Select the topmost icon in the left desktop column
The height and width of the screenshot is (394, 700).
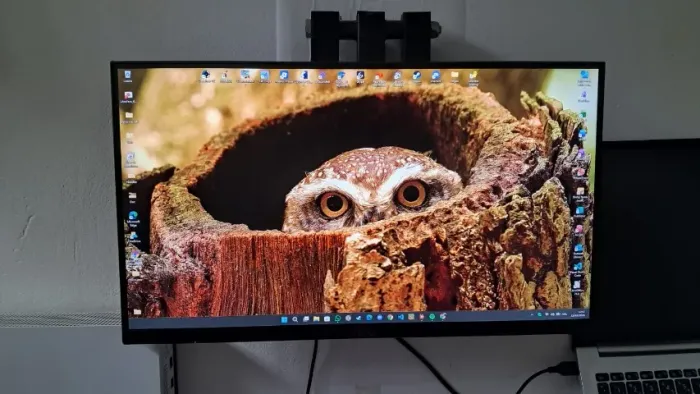128,76
